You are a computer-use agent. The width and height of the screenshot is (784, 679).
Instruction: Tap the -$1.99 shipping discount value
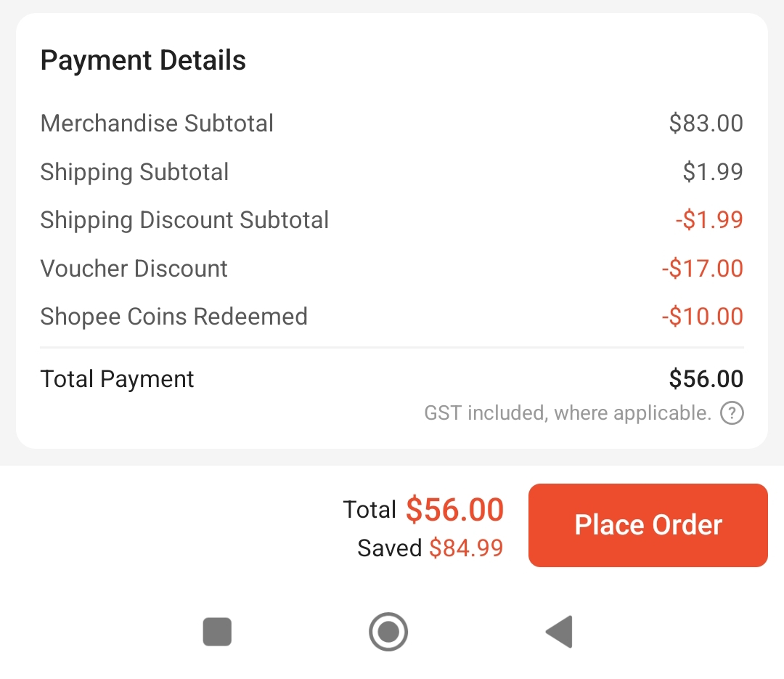point(709,220)
